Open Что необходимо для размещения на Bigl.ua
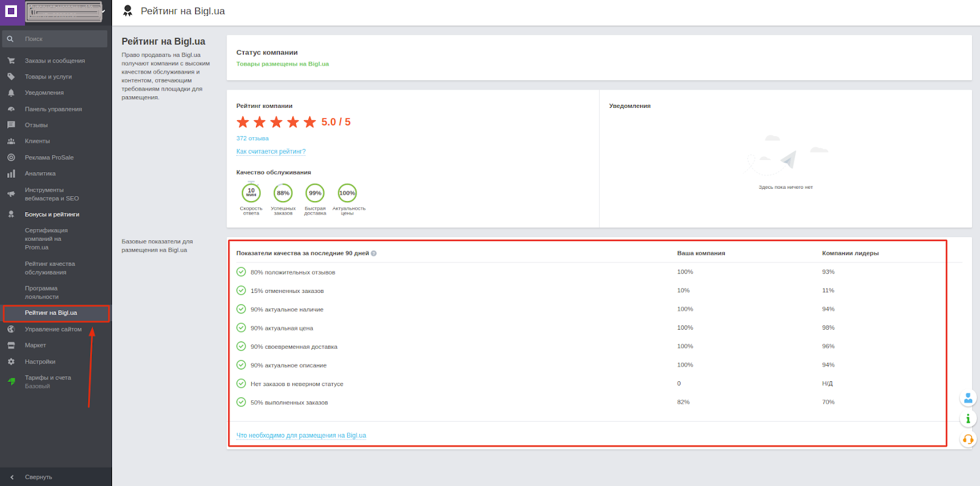Screen dimensions: 980x486 click(301, 436)
